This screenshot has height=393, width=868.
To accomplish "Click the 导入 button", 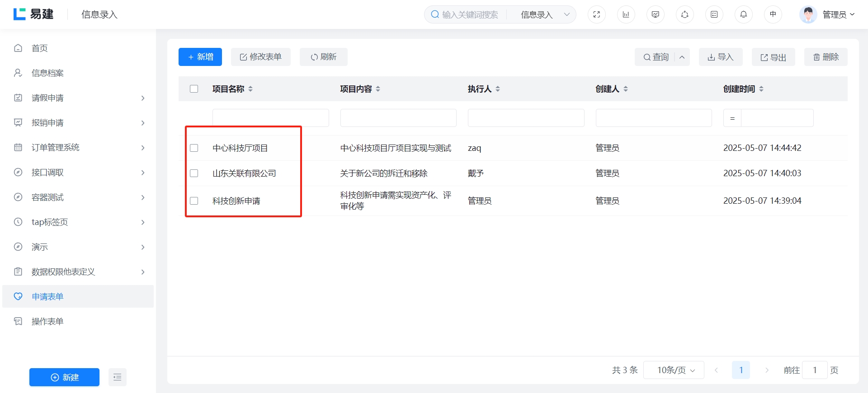I will click(x=721, y=57).
